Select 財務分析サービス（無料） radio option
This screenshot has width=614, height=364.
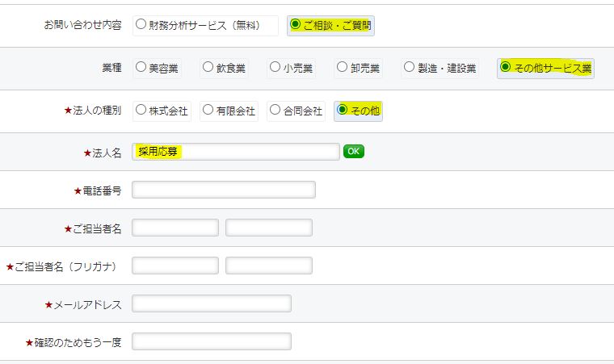[141, 25]
